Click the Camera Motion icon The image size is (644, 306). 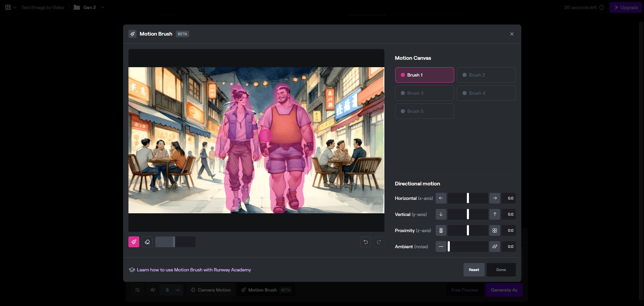pos(193,290)
